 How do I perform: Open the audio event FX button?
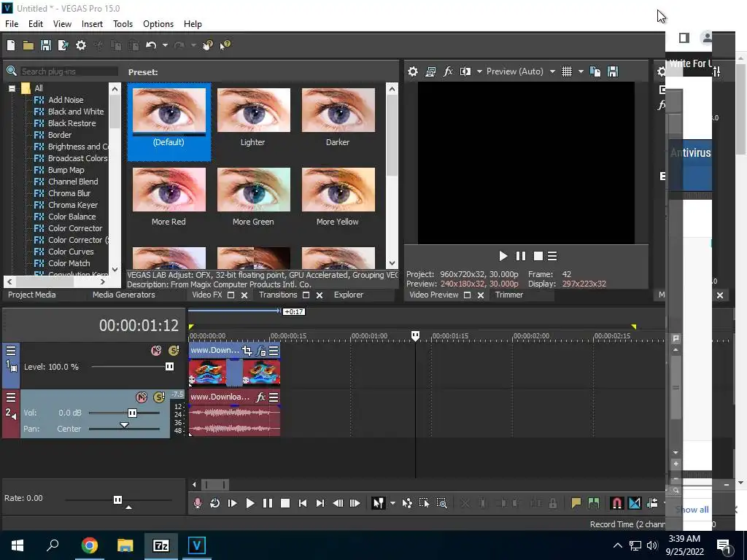tap(260, 397)
